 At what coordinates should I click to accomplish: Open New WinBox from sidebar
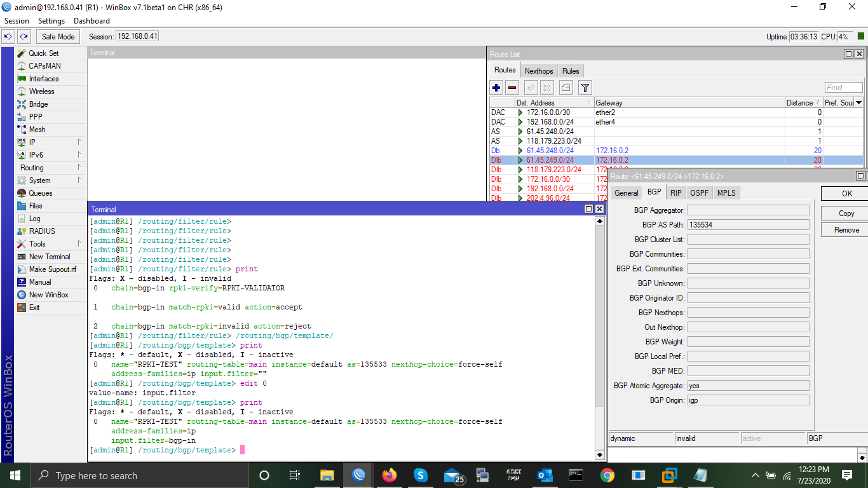(x=51, y=295)
